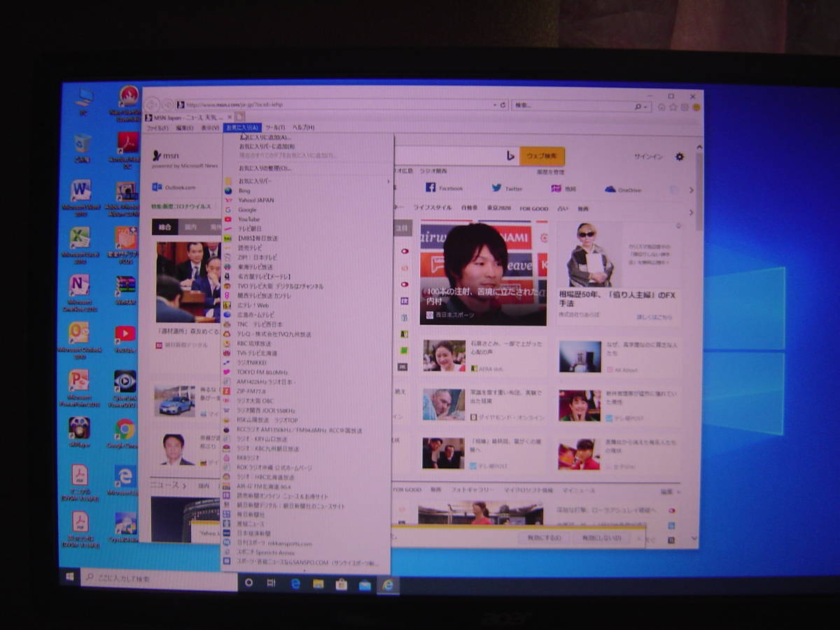The image size is (840, 630).
Task: Open the 表示(V) menu
Action: click(x=210, y=128)
